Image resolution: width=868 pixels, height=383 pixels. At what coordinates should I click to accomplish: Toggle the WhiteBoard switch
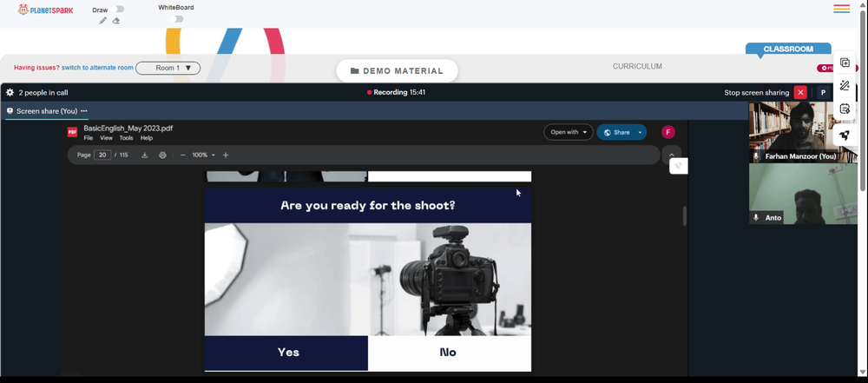176,19
